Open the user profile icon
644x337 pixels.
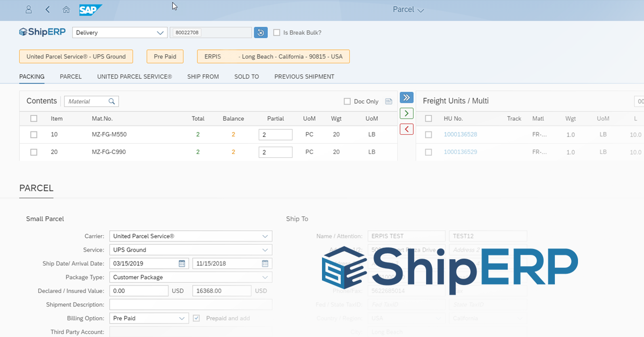[x=28, y=10]
